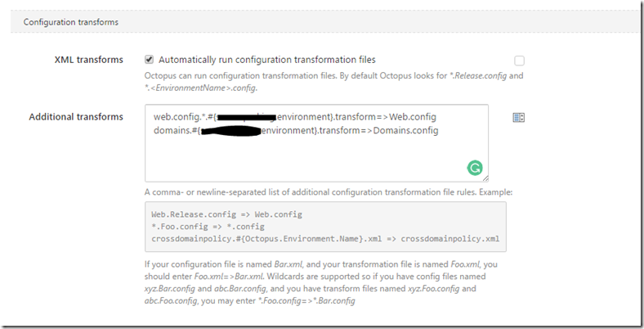Click the crossdomainpolicy example rule line
This screenshot has width=644, height=329.
coord(325,238)
